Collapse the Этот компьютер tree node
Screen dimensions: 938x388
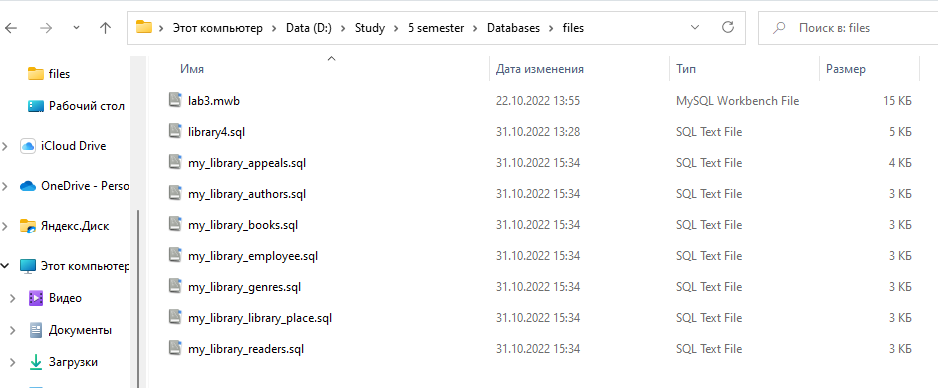point(5,265)
